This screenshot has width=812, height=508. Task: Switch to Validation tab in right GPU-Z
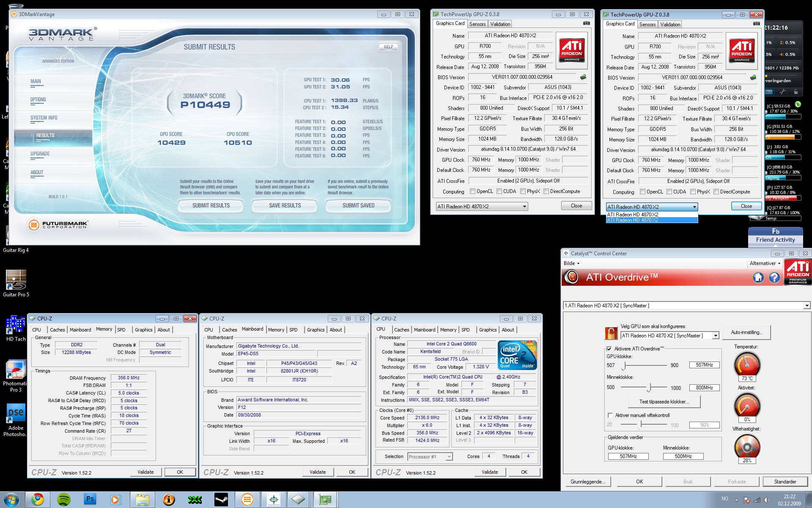pyautogui.click(x=670, y=25)
